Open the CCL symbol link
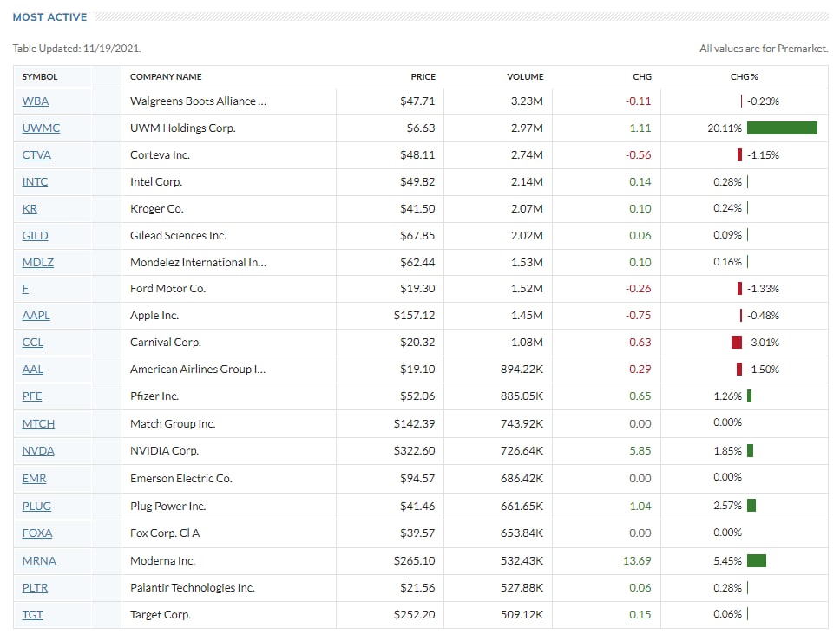Viewport: 840px width, 641px height. click(x=33, y=343)
